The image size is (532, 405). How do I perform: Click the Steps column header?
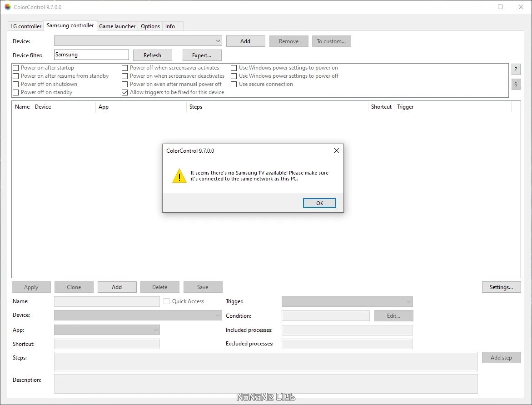click(277, 107)
